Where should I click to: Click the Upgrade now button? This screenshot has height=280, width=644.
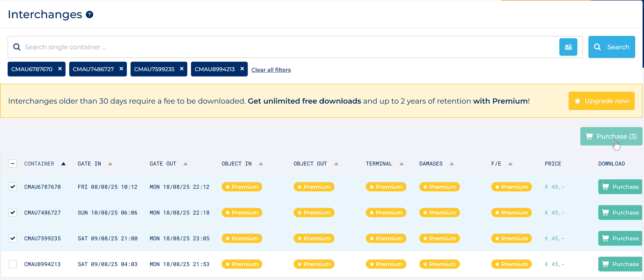click(601, 101)
